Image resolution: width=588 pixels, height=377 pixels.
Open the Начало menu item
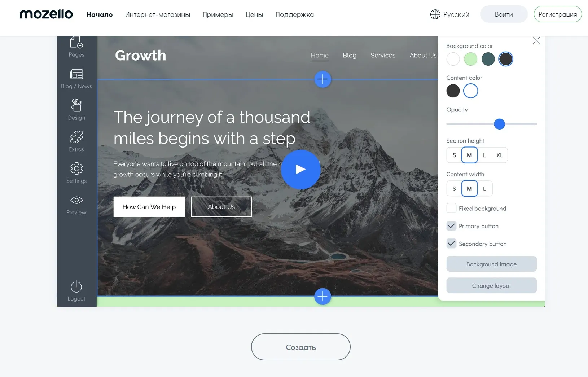[x=100, y=15]
